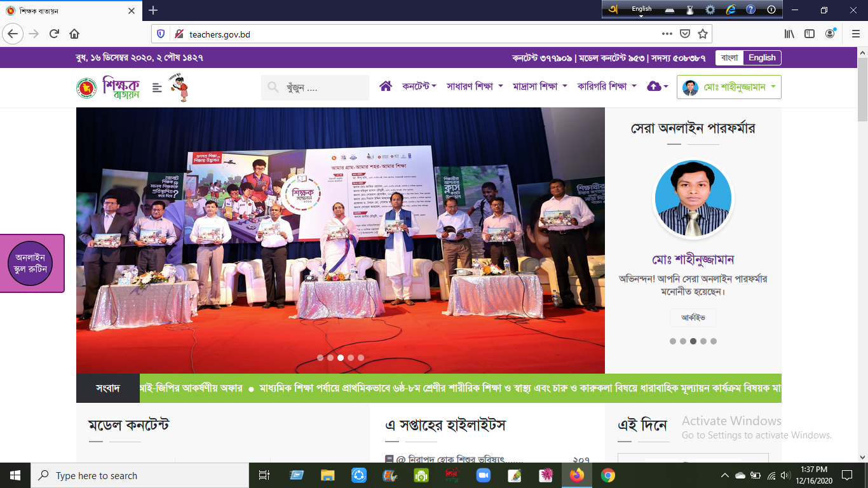Go to the site home icon
868x488 pixels.
(385, 86)
